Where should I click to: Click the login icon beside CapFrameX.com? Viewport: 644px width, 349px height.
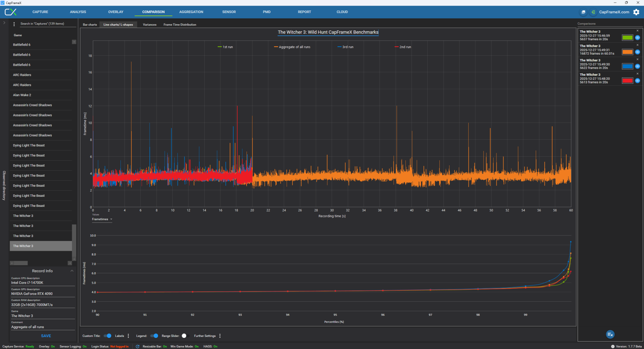click(x=593, y=12)
